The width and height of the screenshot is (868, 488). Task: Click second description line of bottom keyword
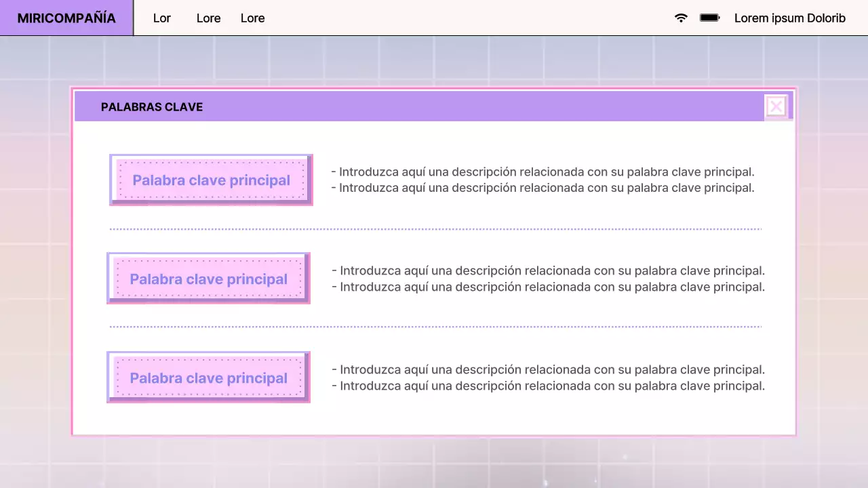click(x=548, y=386)
